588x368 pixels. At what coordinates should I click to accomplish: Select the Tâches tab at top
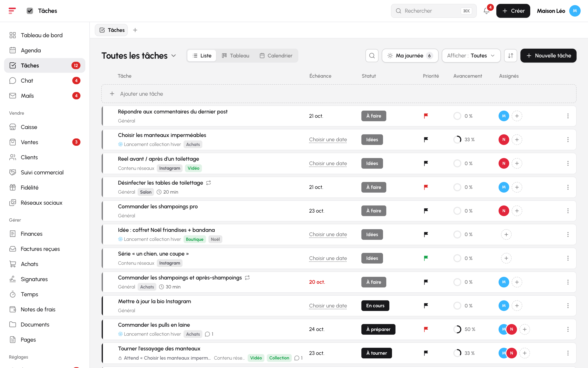click(x=111, y=30)
